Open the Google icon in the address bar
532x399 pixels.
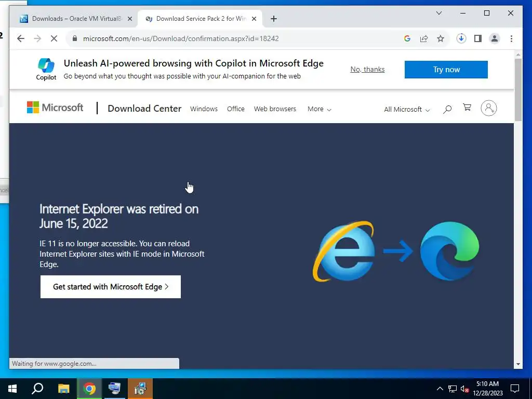[x=407, y=38]
